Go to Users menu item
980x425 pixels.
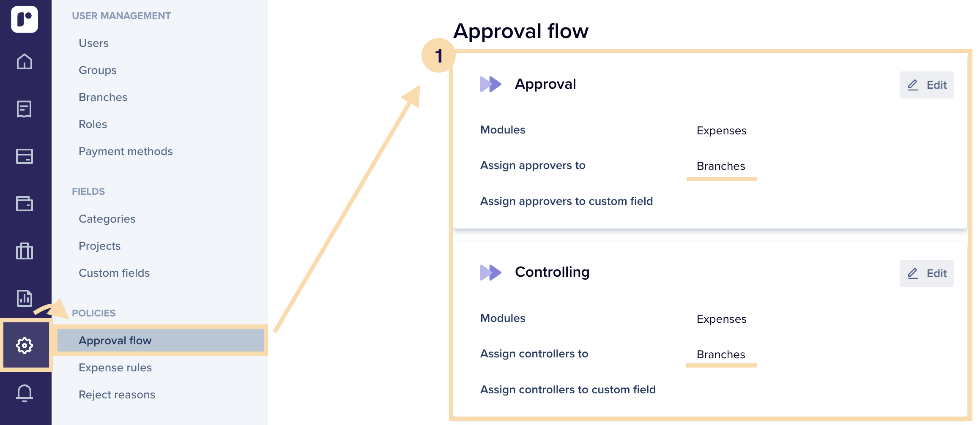(93, 43)
